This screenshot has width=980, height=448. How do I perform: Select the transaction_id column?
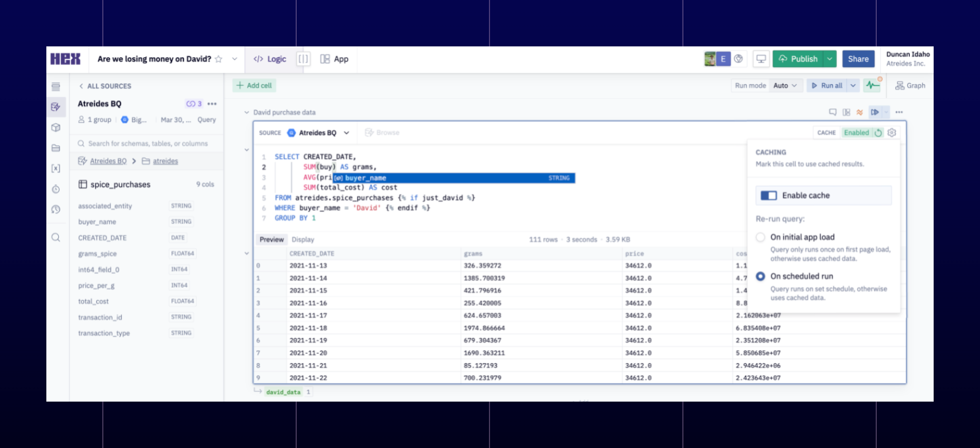point(100,317)
